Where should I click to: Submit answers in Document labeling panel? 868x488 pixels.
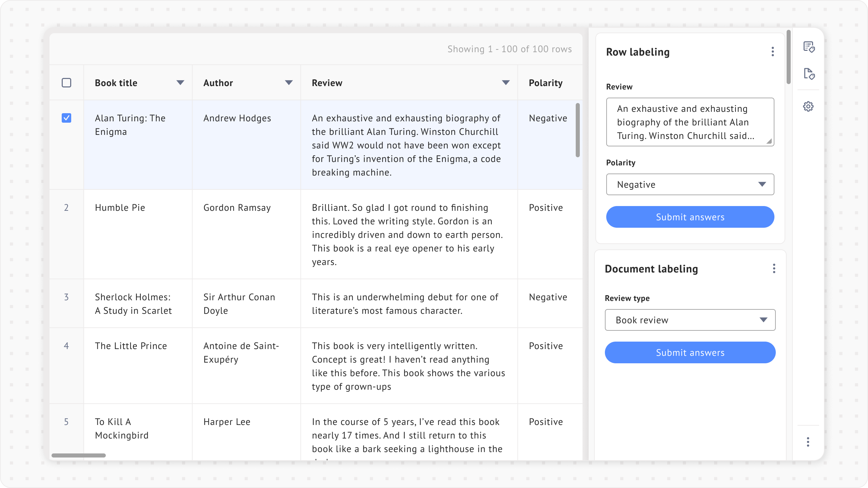point(690,352)
